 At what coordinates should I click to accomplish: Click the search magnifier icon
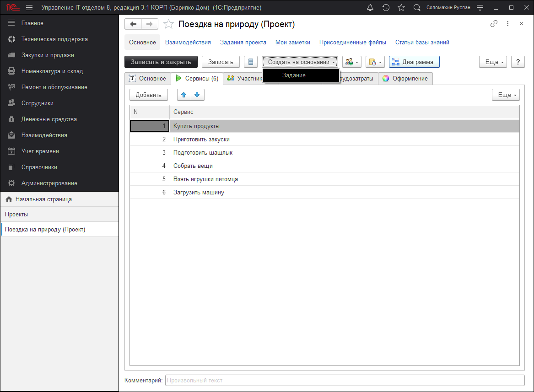tap(417, 8)
